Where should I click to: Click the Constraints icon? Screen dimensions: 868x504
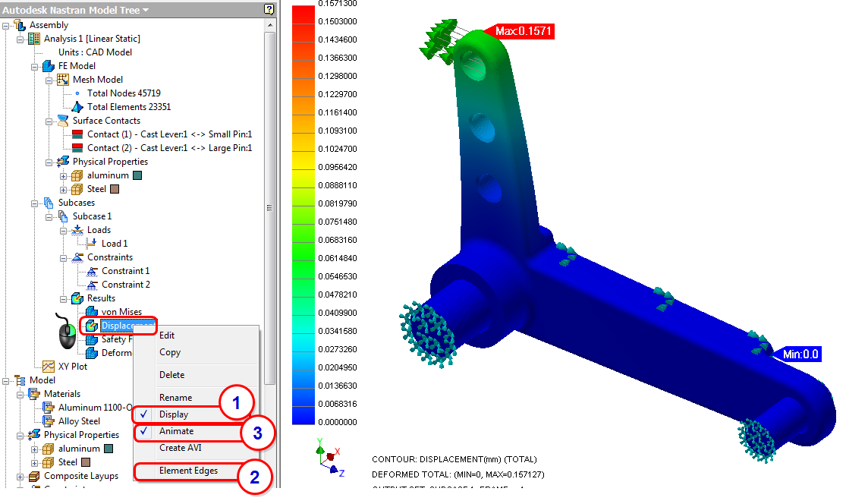pyautogui.click(x=77, y=257)
